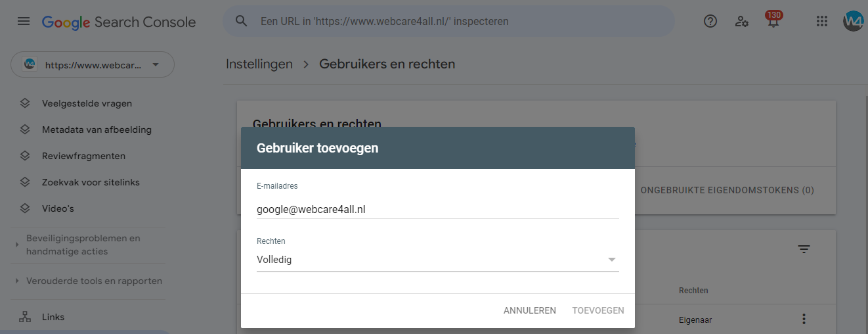Click the Google Search Console logo

point(119,22)
